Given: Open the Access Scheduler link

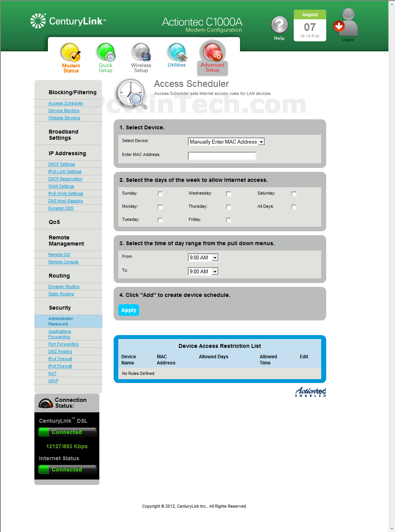Looking at the screenshot, I should click(66, 103).
